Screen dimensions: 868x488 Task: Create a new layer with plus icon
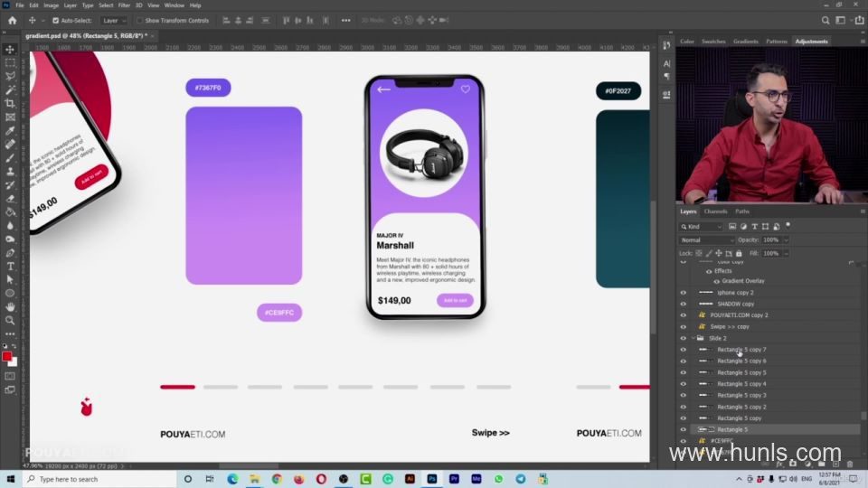835,465
